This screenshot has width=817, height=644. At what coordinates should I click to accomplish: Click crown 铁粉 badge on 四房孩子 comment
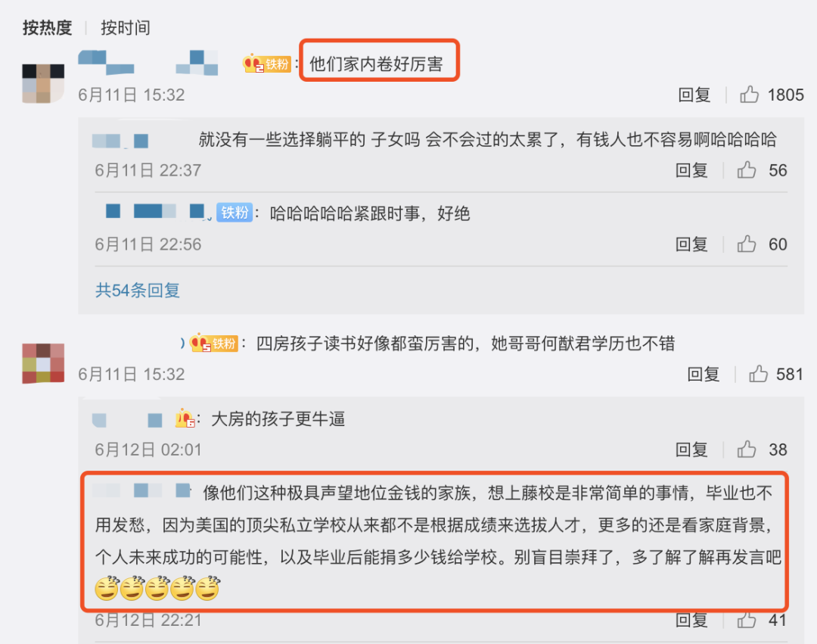coord(213,344)
